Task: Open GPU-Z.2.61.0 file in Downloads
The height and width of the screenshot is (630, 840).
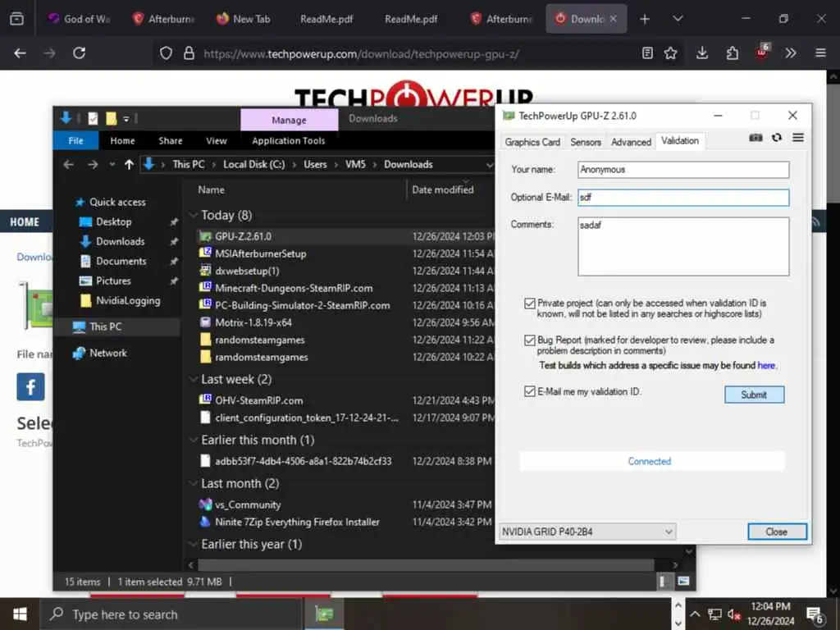Action: click(243, 236)
